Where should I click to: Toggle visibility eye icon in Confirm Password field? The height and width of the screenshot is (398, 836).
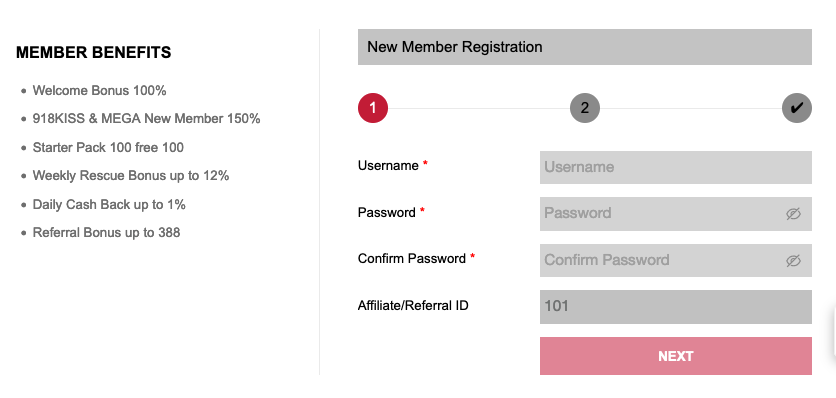793,260
